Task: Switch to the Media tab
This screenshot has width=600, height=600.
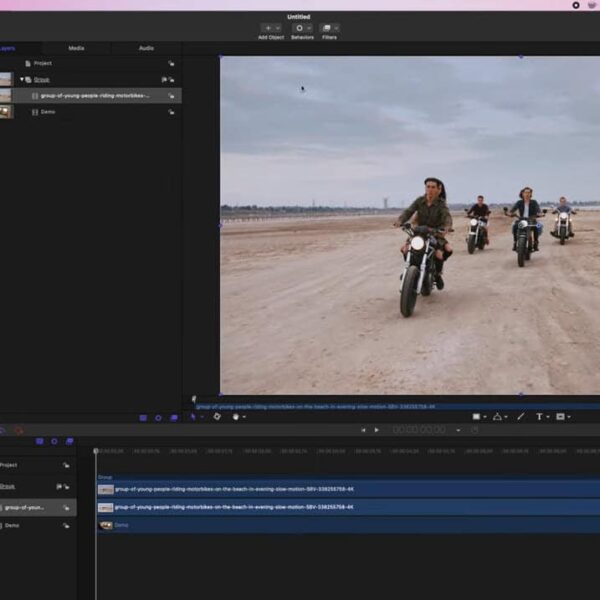Action: [76, 48]
